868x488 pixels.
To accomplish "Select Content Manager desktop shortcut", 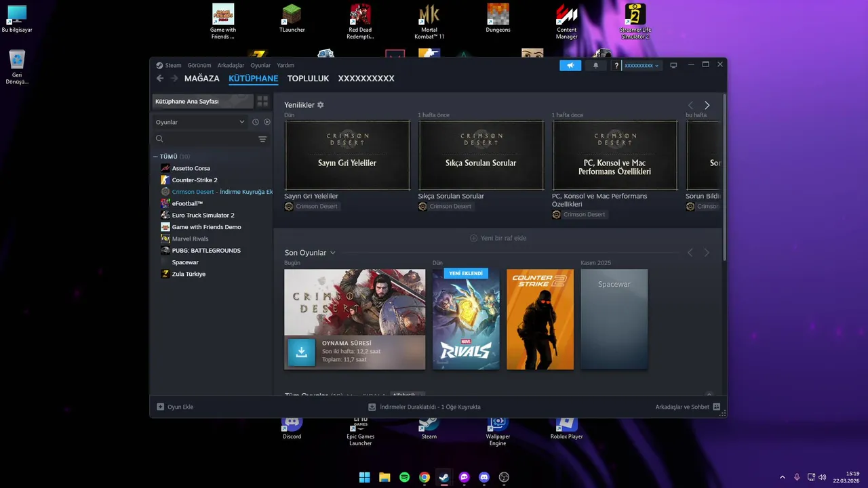I will 567,21.
